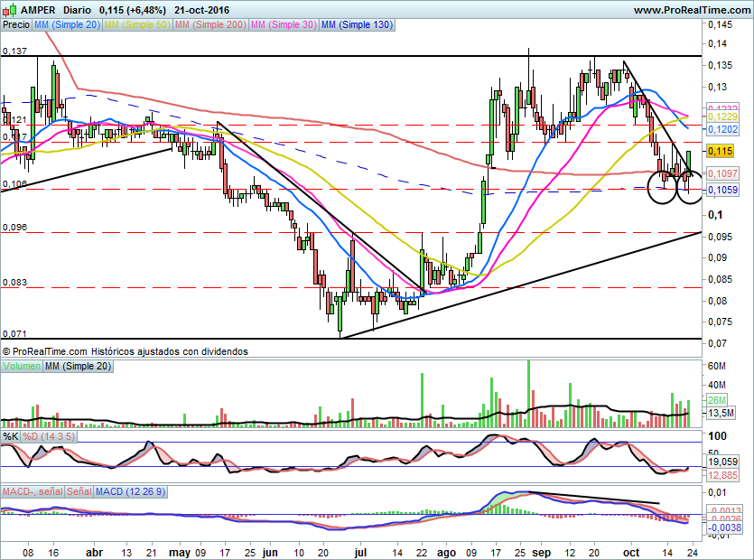Select the Precio tab label
Viewport: 754px width, 560px height.
pyautogui.click(x=15, y=25)
